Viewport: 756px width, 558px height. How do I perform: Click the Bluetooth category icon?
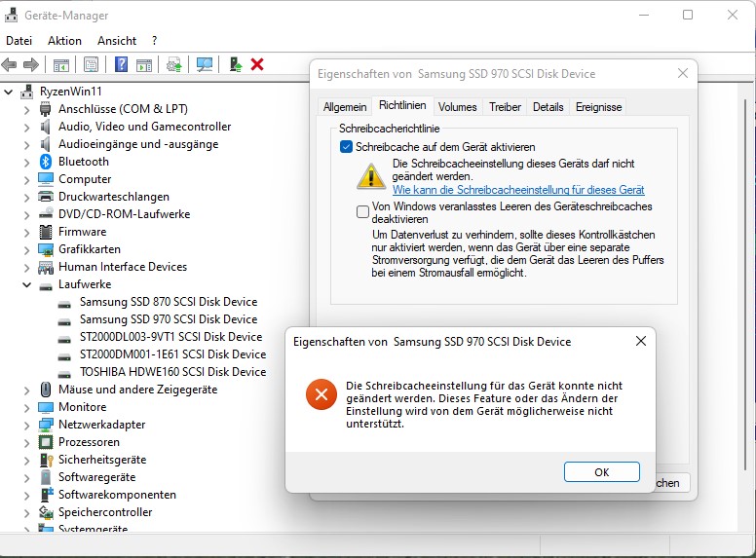(46, 162)
